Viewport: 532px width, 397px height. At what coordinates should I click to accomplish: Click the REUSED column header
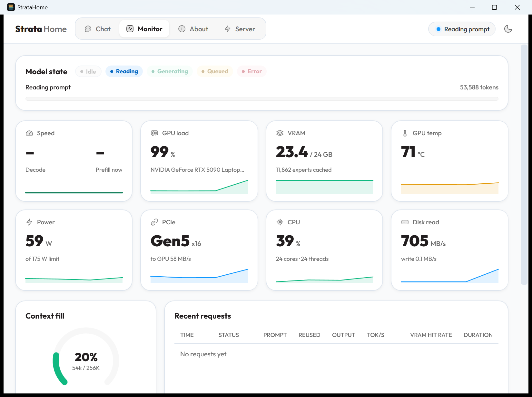click(310, 335)
